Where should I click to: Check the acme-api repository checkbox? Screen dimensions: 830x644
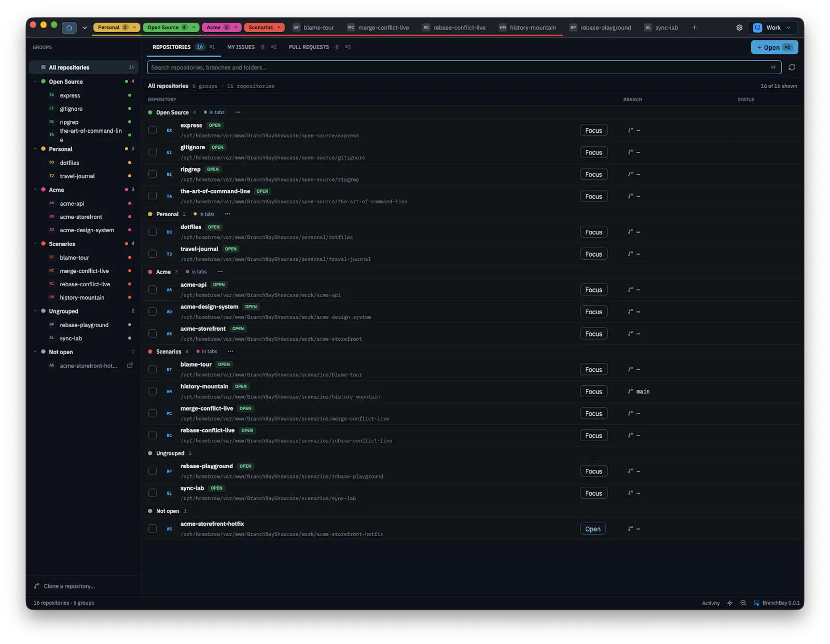pyautogui.click(x=153, y=289)
